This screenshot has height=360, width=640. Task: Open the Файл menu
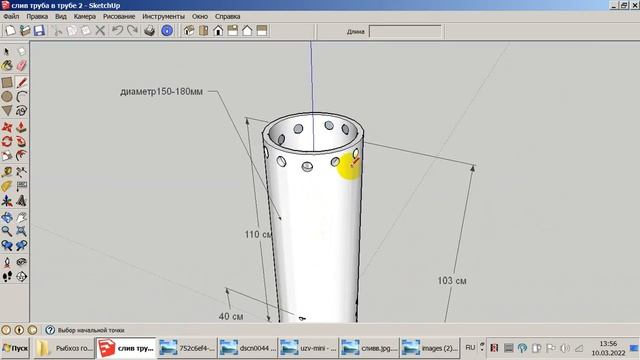[x=11, y=16]
